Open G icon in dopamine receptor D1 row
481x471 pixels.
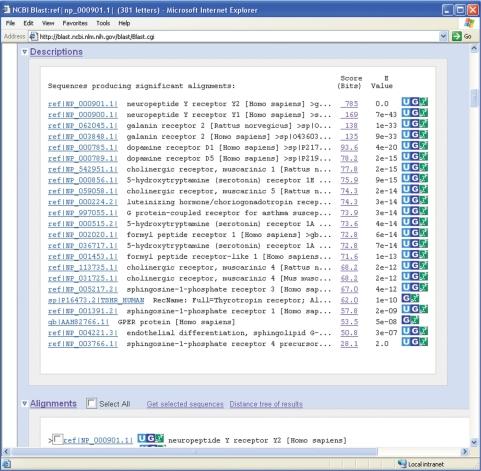(x=414, y=146)
